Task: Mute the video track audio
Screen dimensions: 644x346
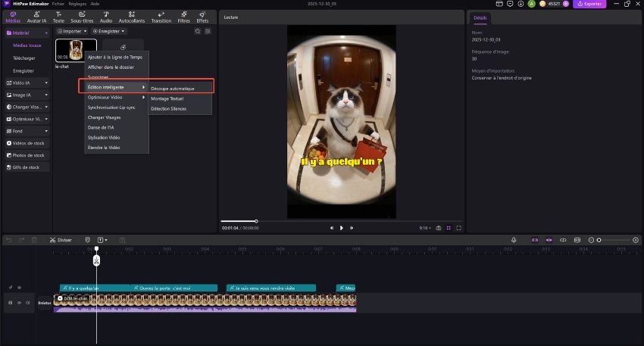Action: (x=28, y=303)
